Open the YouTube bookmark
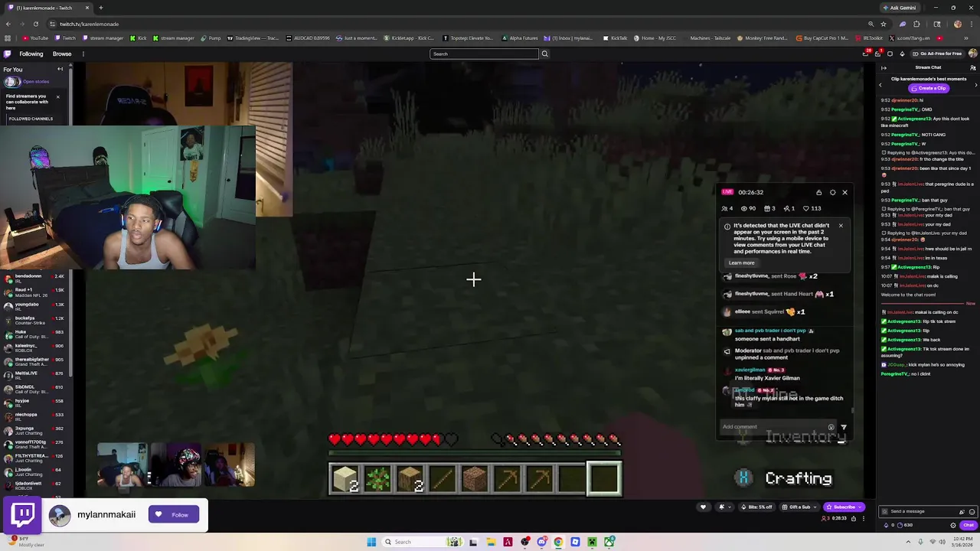Viewport: 980px width, 551px height. 35,37
